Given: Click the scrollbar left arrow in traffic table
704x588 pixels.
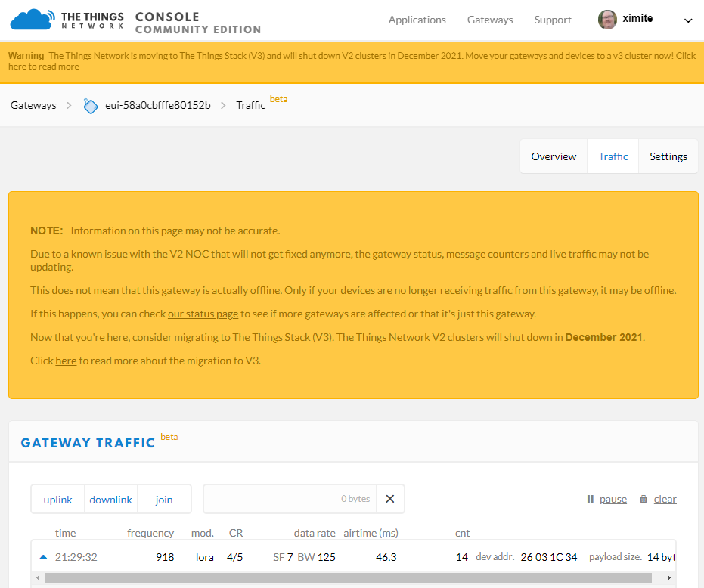Looking at the screenshot, I should (x=38, y=577).
